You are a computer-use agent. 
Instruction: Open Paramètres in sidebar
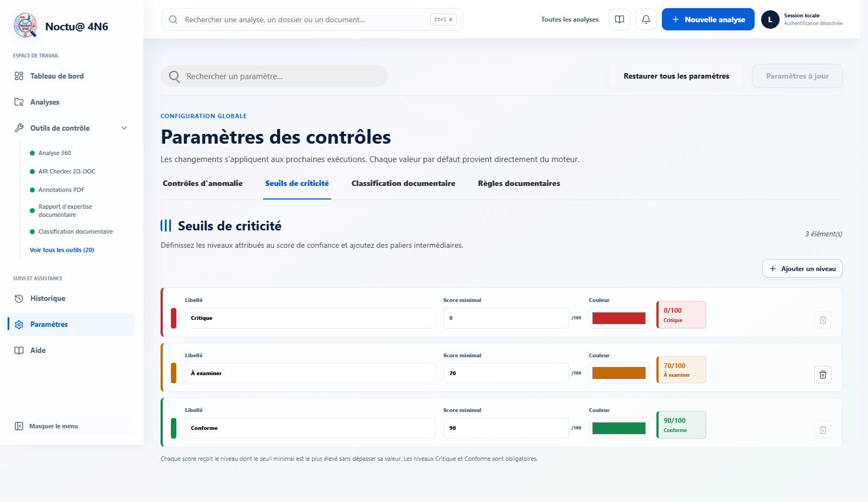tap(71, 324)
